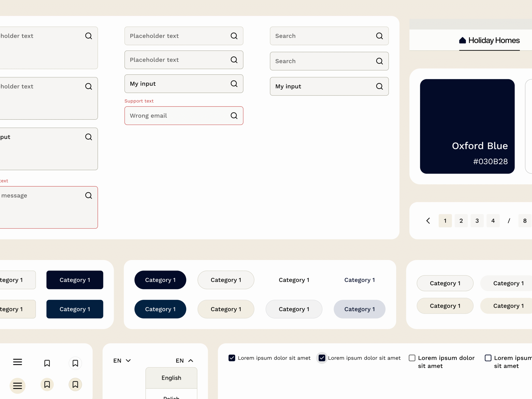Click inside the Search input field
Viewport: 532px width, 399px height.
pos(313,36)
